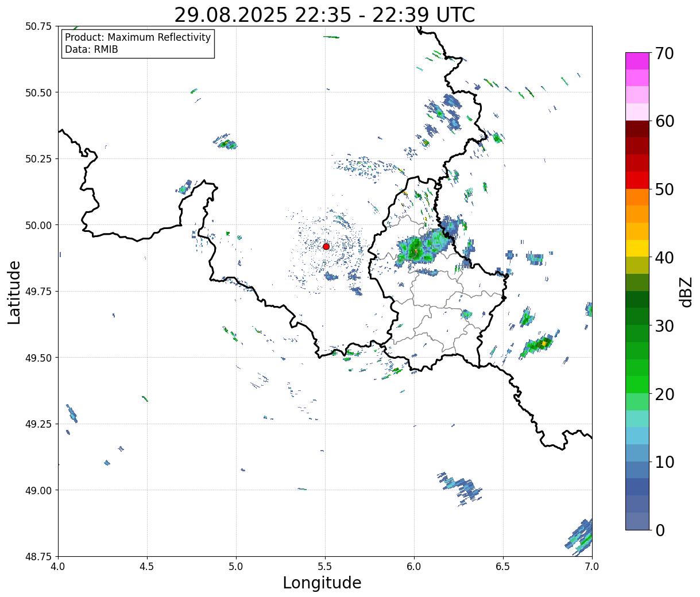This screenshot has width=700, height=597.
Task: Click the bright green 20 dBZ colorbar swatch
Action: (637, 385)
